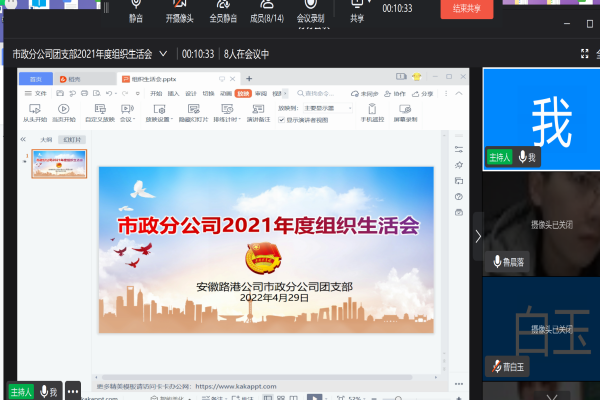Viewport: 600px width, 400px height.
Task: Click 曹白玉 muted microphone icon
Action: pos(497,367)
